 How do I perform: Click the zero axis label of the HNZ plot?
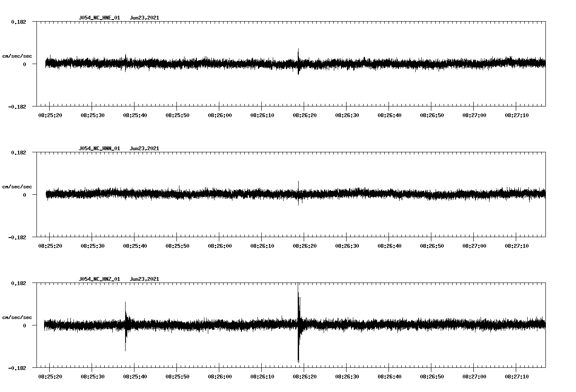(x=25, y=325)
